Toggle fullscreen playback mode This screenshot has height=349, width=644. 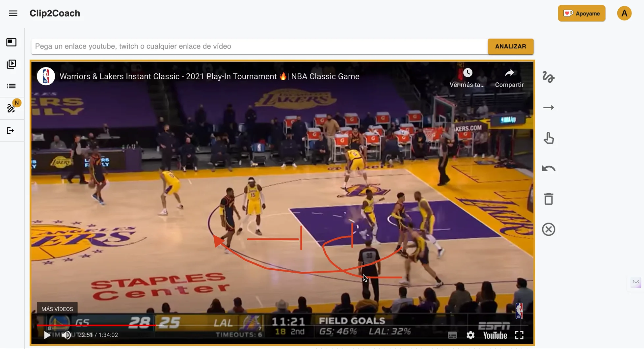point(519,335)
